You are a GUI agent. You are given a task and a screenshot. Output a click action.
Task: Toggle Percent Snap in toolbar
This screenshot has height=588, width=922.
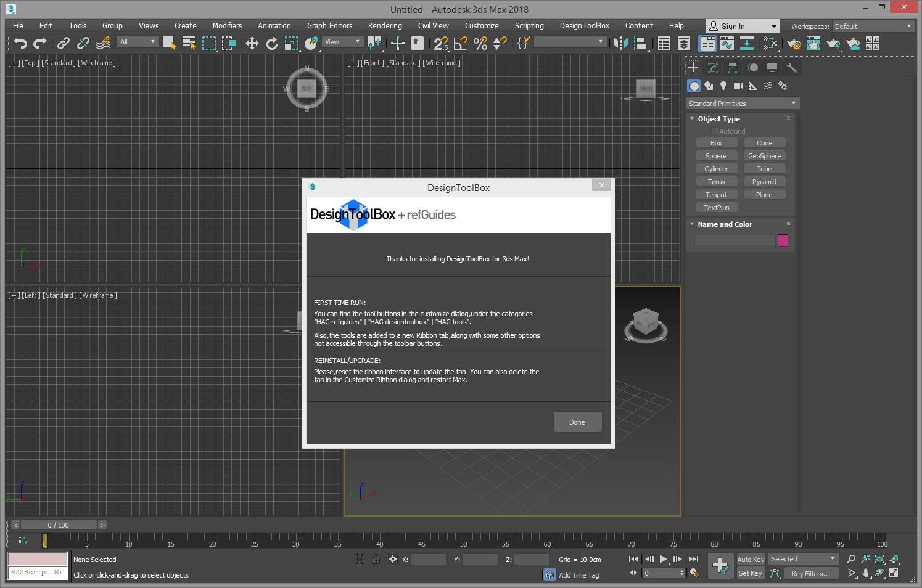480,43
